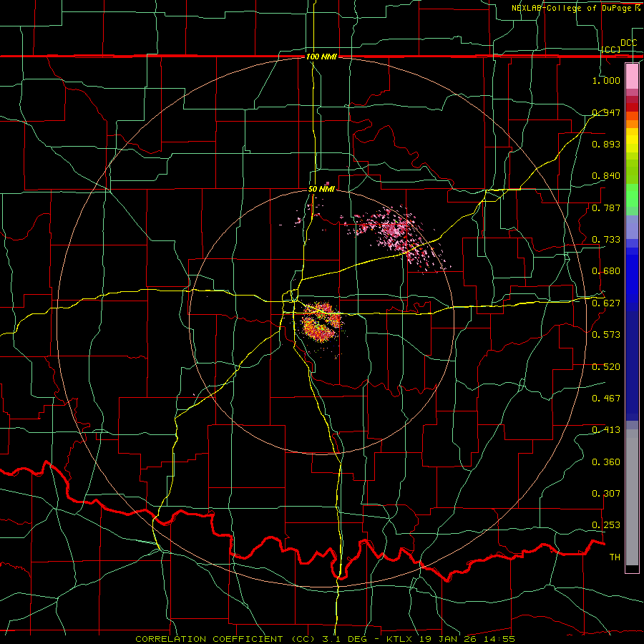The image size is (644, 644).
Task: Select the 0.840 scale value
Action: coord(606,176)
